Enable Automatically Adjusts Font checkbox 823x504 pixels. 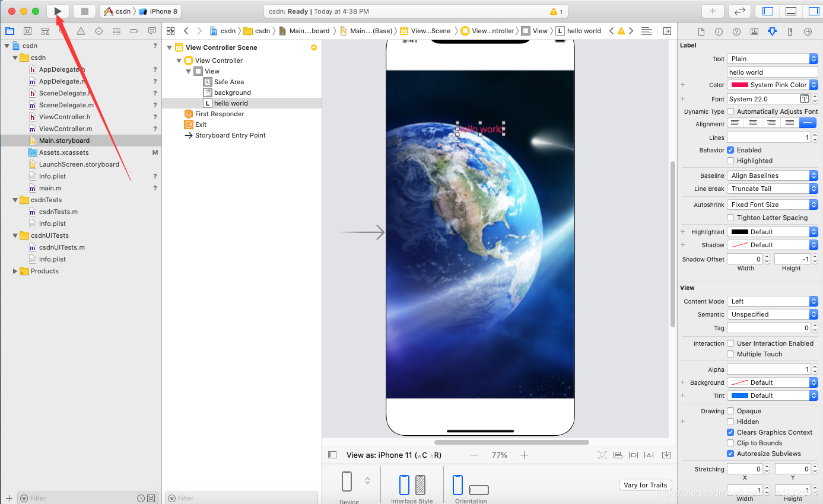tap(730, 111)
